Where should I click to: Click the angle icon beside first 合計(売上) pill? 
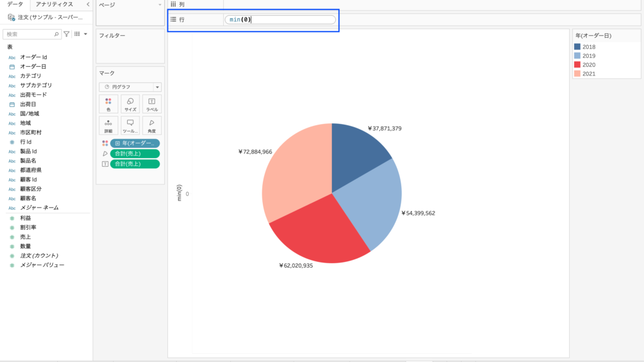(105, 154)
